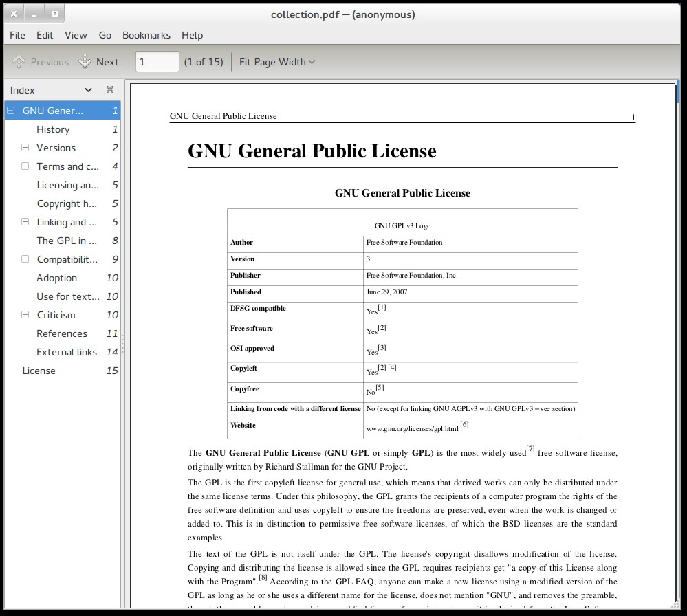Select External links in the index
The image size is (687, 616).
(67, 352)
